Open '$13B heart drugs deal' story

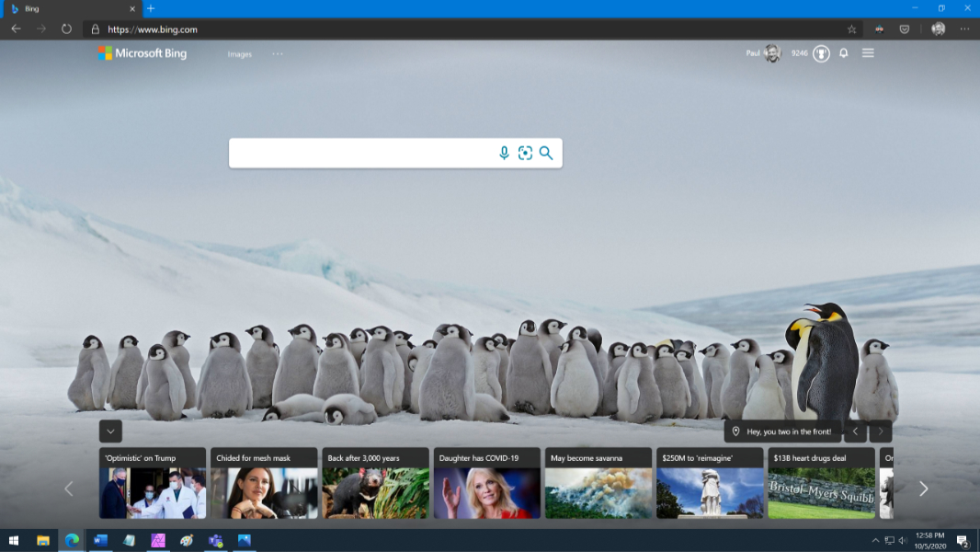click(x=821, y=483)
